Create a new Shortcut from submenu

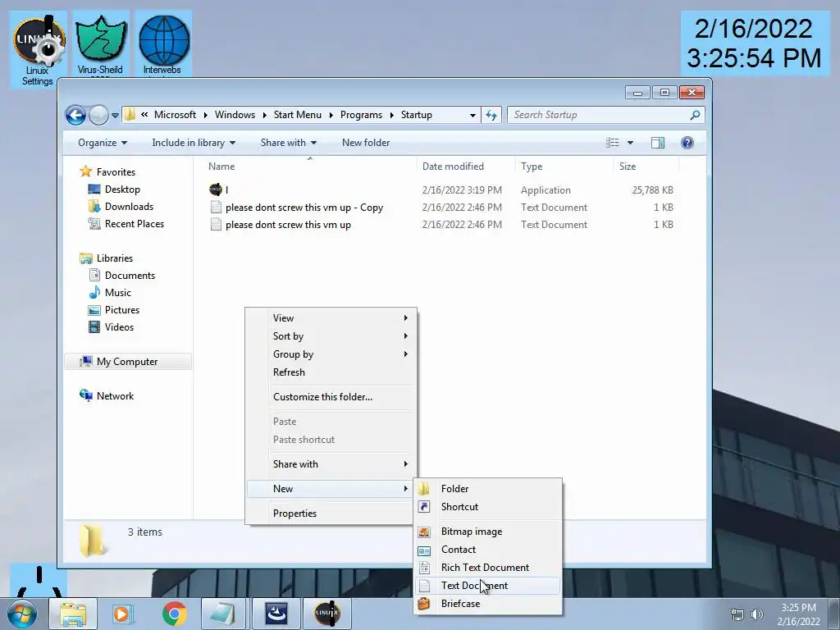tap(488, 507)
